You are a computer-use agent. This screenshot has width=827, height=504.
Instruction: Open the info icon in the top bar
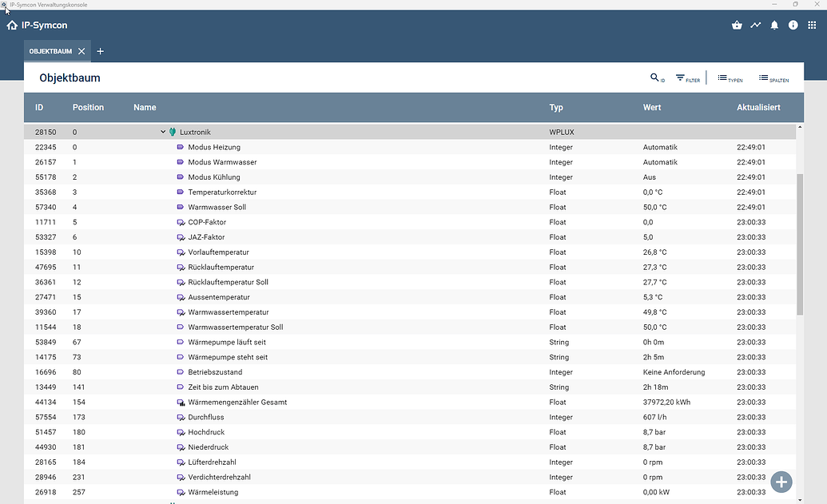point(793,25)
